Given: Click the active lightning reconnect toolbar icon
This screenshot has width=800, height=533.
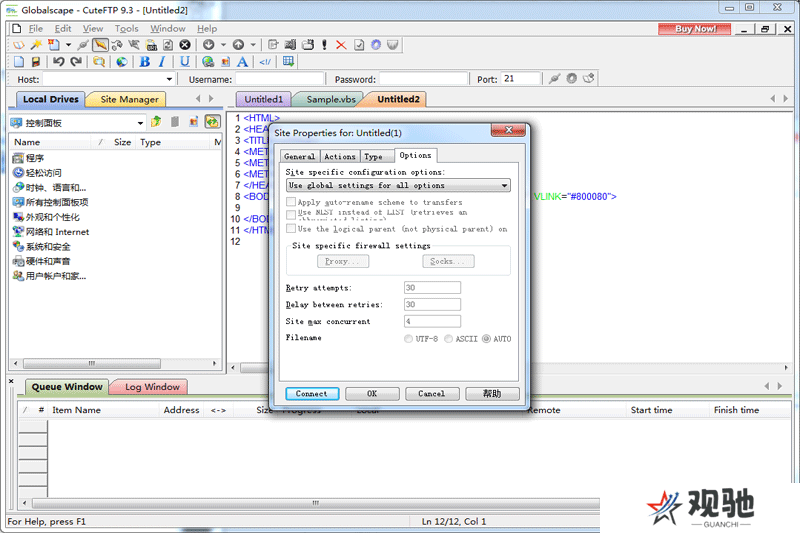Looking at the screenshot, I should [100, 45].
